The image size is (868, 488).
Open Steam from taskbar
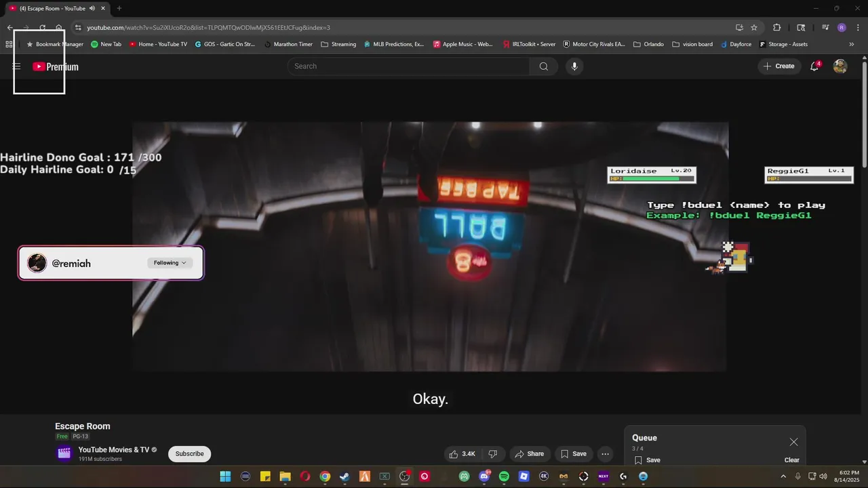coord(344,476)
